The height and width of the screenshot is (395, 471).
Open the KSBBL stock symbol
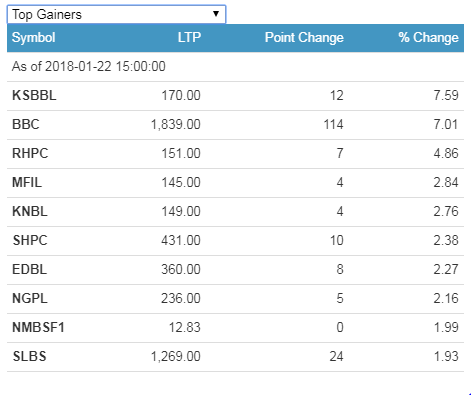[x=34, y=95]
